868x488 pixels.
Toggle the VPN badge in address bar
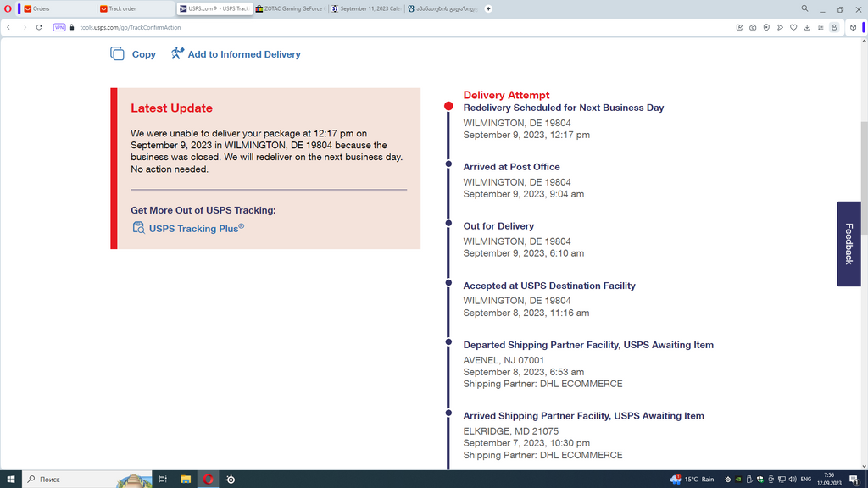pos(59,27)
